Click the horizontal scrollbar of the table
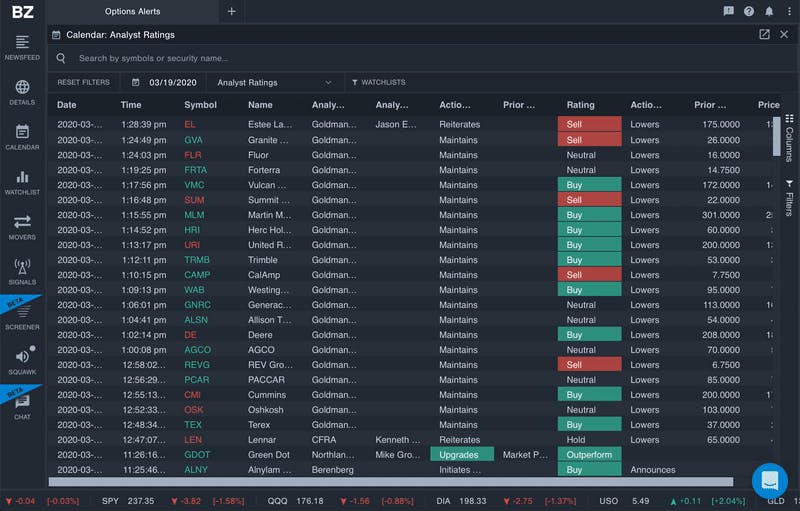 pyautogui.click(x=391, y=481)
